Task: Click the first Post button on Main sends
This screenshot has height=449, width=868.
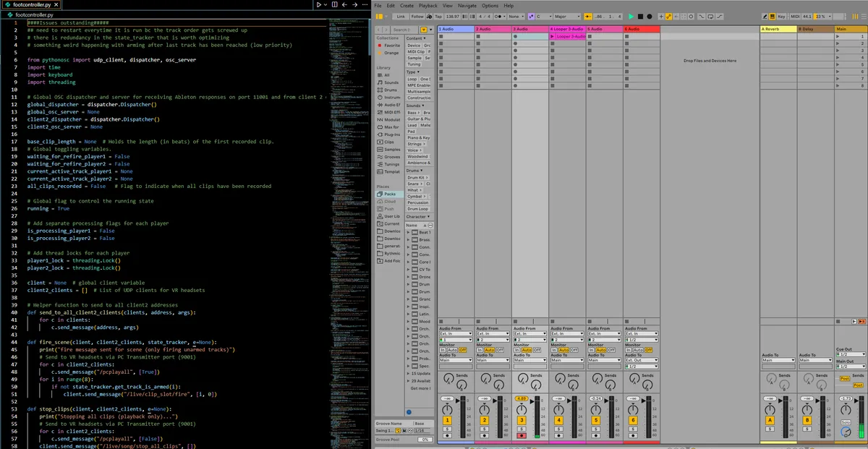Action: 844,378
